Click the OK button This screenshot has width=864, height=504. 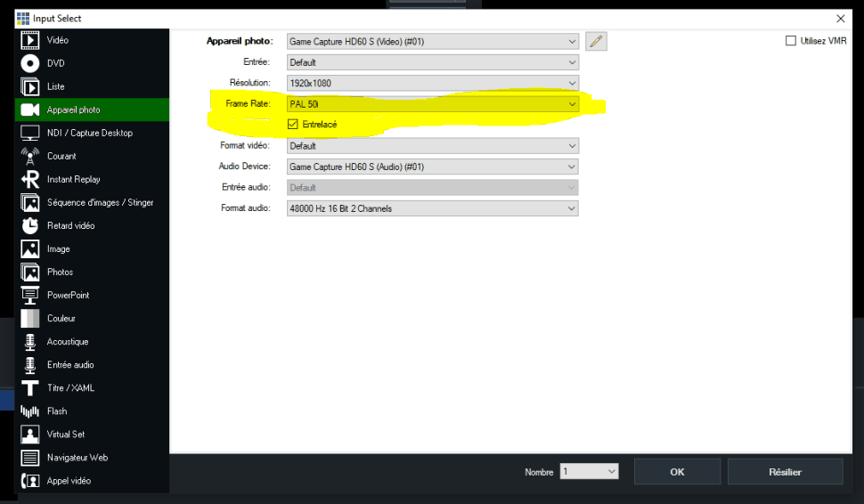tap(677, 472)
